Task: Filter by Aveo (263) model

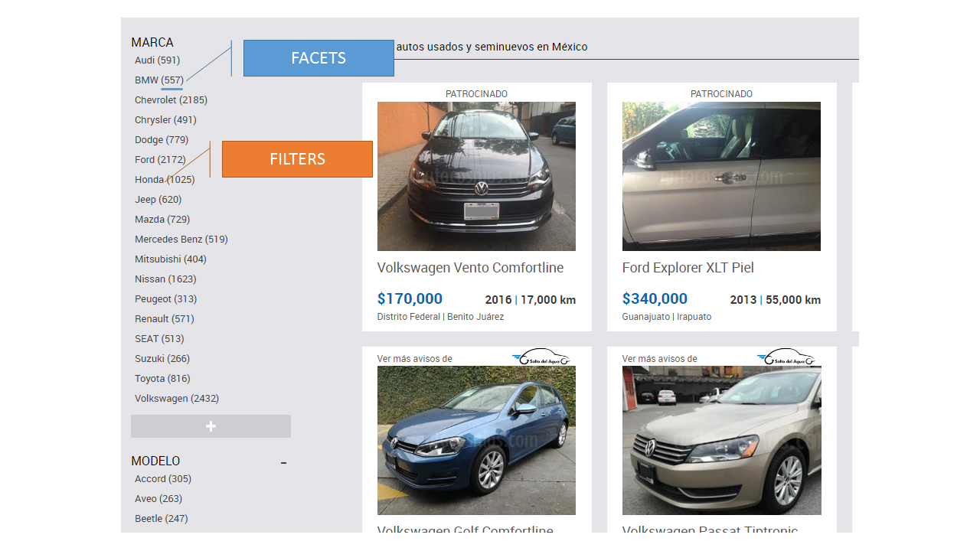Action: [158, 499]
